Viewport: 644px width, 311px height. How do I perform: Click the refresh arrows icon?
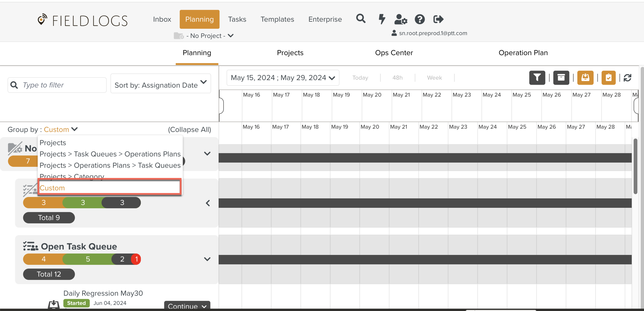[x=628, y=78]
